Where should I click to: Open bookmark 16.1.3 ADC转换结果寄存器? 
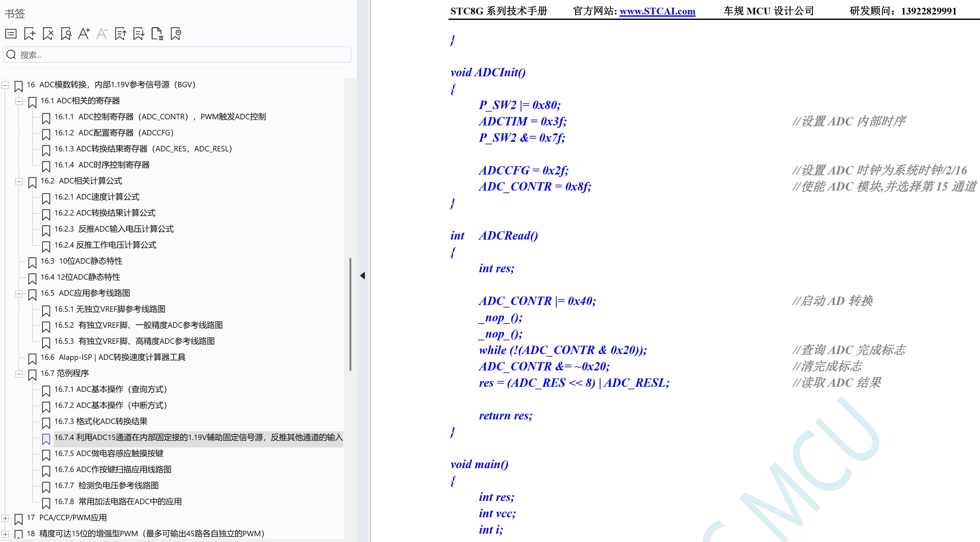[143, 149]
